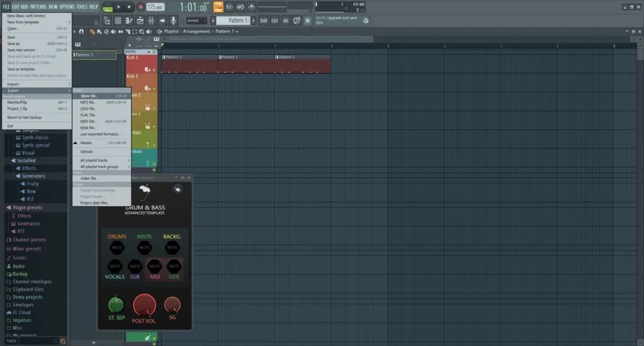The image size is (644, 346).
Task: Click Project data files... entry
Action: click(x=102, y=203)
